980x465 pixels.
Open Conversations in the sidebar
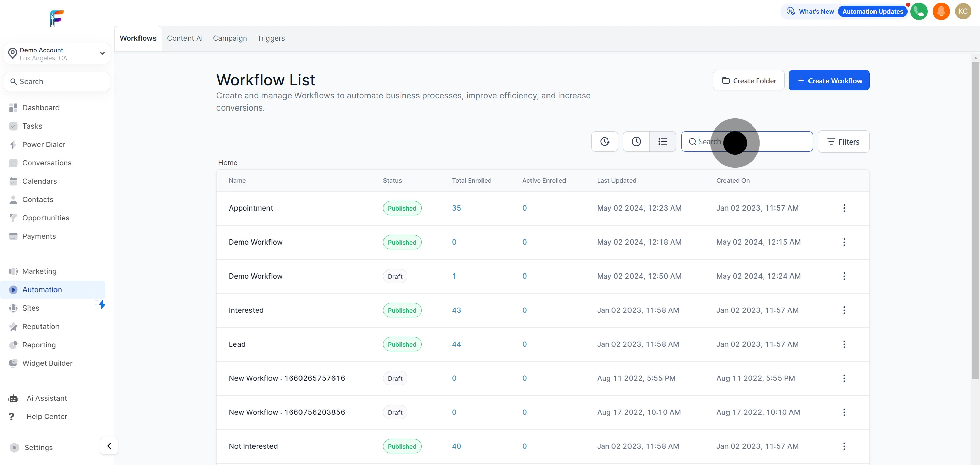click(x=47, y=163)
